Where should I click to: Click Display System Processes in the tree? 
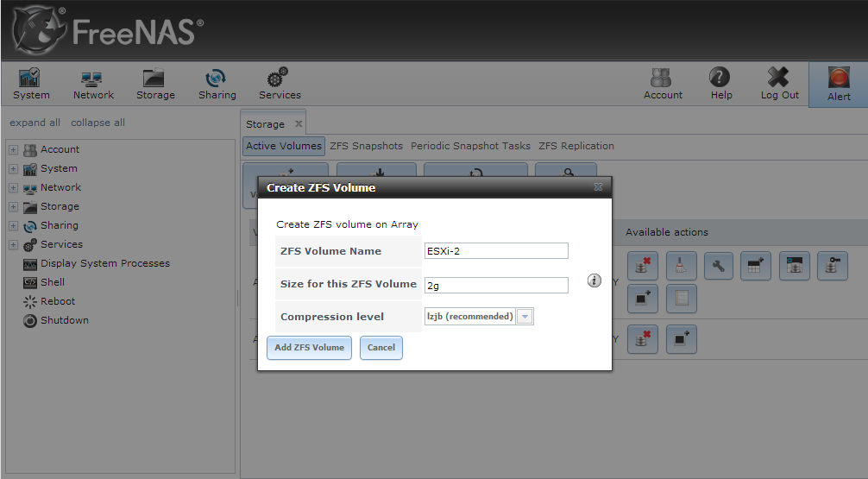pyautogui.click(x=104, y=263)
